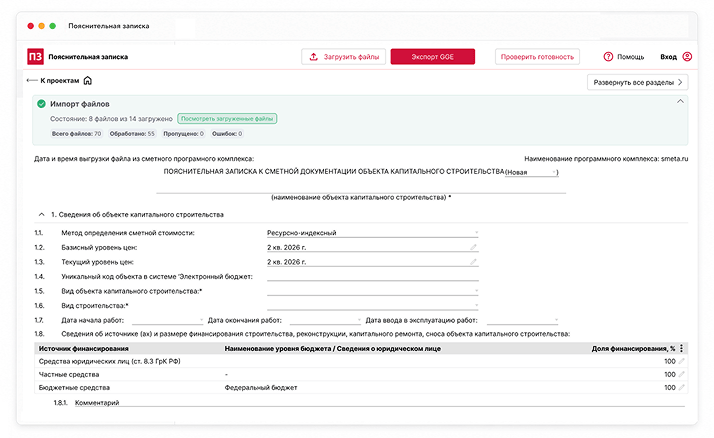Open the Новая document type dropdown

[x=531, y=172]
